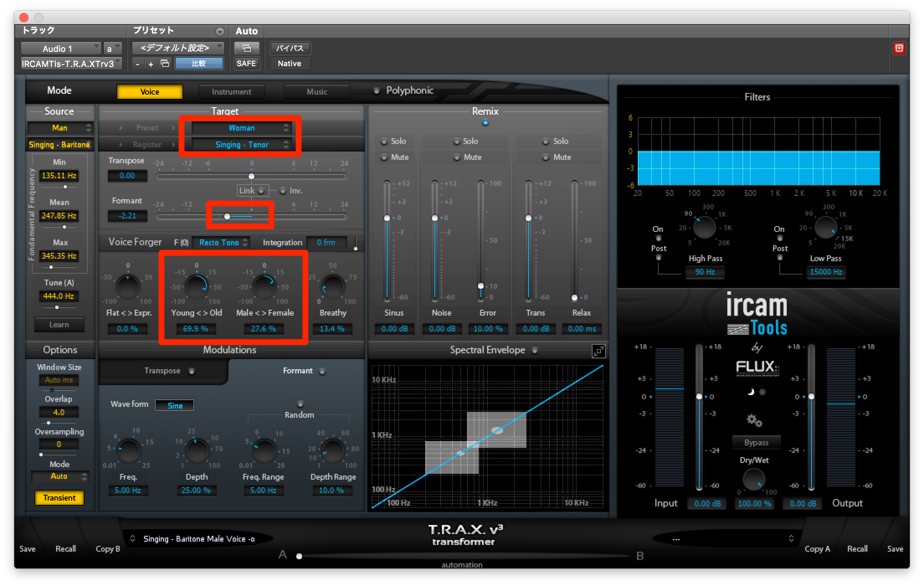This screenshot has height=586, width=924.
Task: Click the Freq. Range knob
Action: (264, 450)
